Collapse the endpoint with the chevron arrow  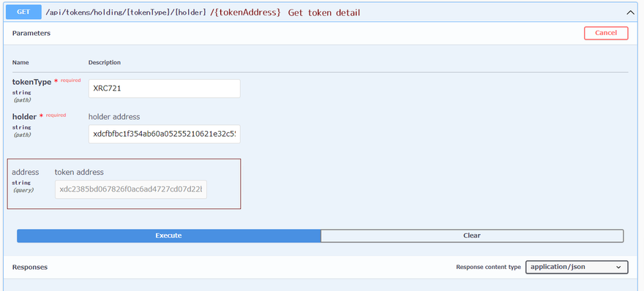[630, 12]
